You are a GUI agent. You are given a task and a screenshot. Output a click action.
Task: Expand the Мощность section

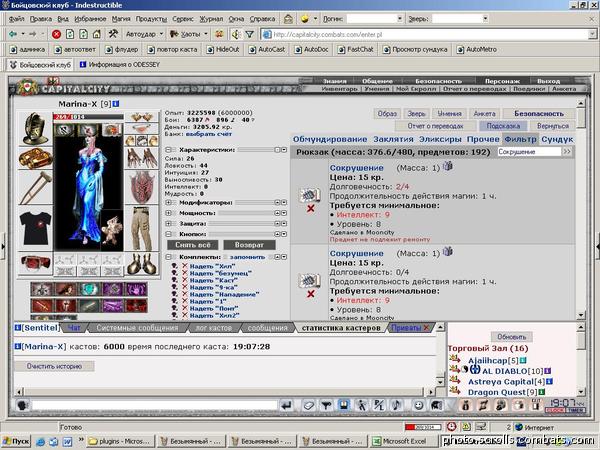(169, 213)
